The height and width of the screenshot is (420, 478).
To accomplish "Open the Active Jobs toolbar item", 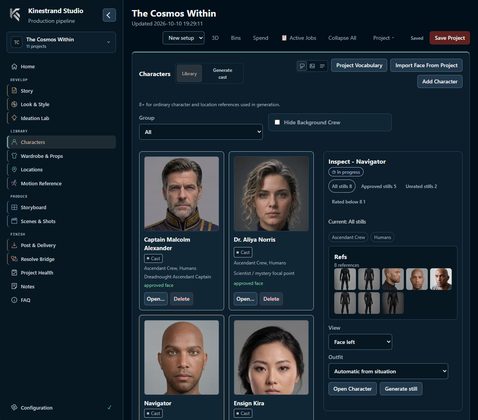I will [x=299, y=38].
